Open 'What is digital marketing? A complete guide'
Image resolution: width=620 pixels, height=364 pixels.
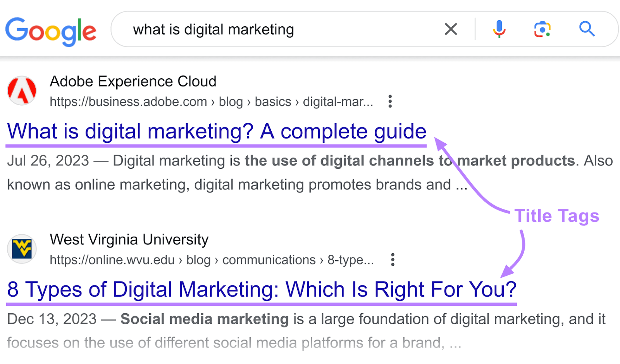pyautogui.click(x=216, y=132)
